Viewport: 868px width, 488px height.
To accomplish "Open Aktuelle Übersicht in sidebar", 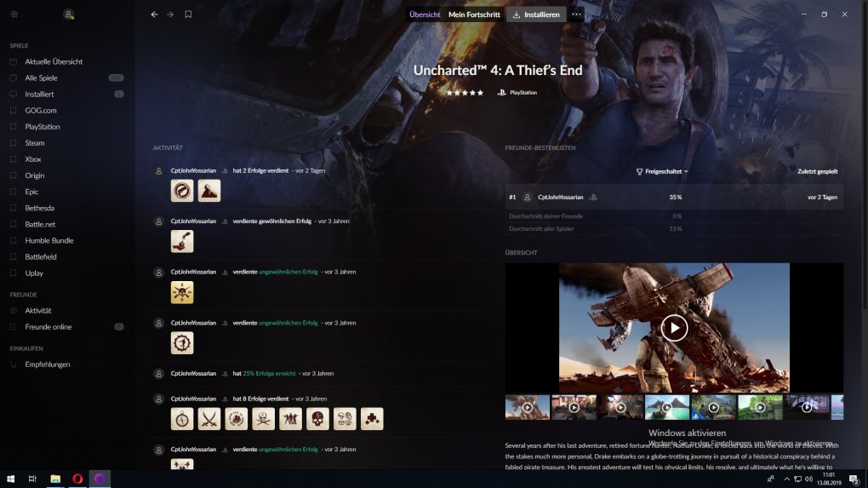I will (54, 61).
